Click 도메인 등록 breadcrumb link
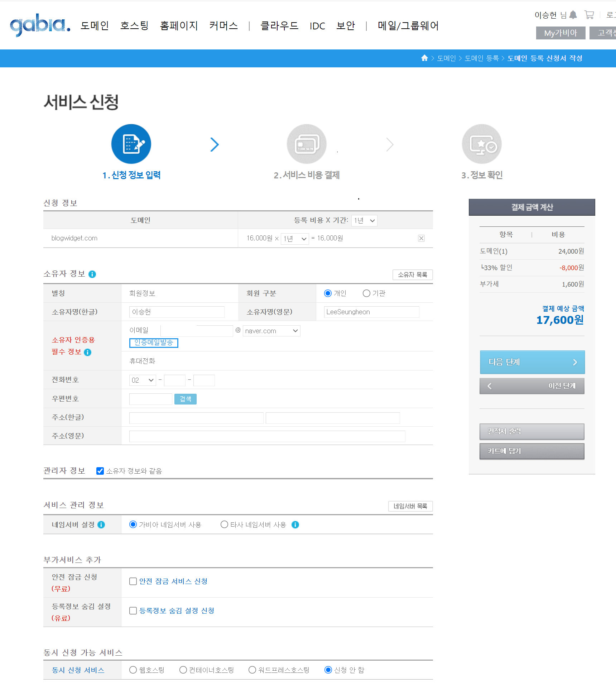Screen dimensions: 616x699 tap(481, 58)
